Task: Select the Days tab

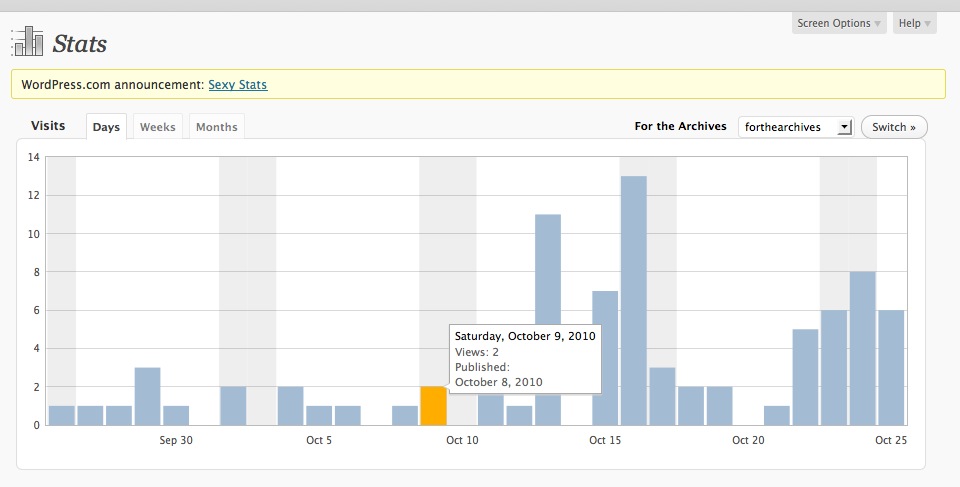Action: pyautogui.click(x=106, y=127)
